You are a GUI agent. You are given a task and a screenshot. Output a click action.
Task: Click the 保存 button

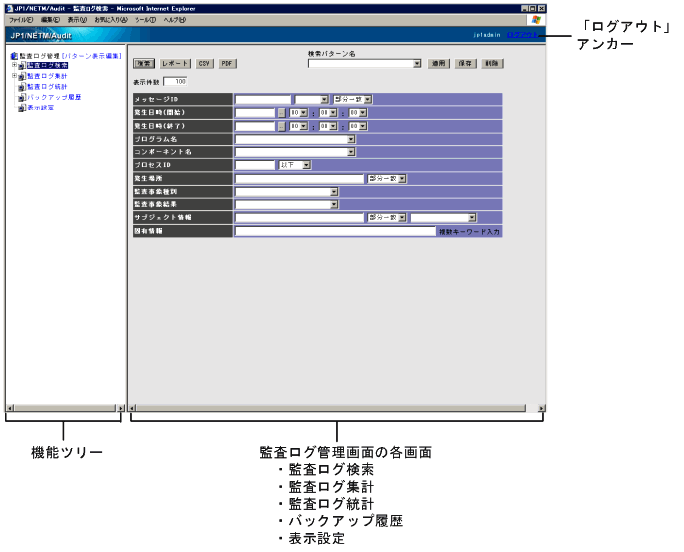pos(465,64)
